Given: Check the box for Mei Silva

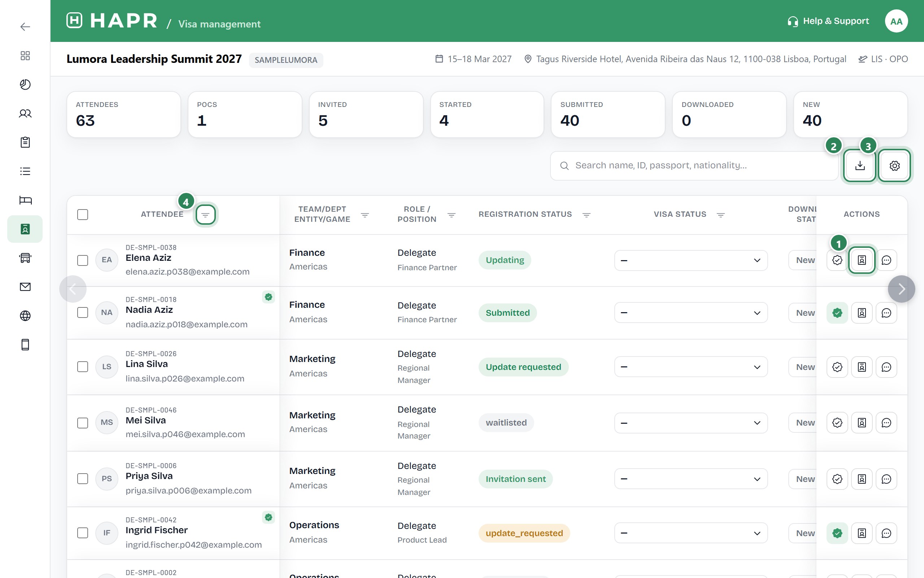Looking at the screenshot, I should point(82,423).
